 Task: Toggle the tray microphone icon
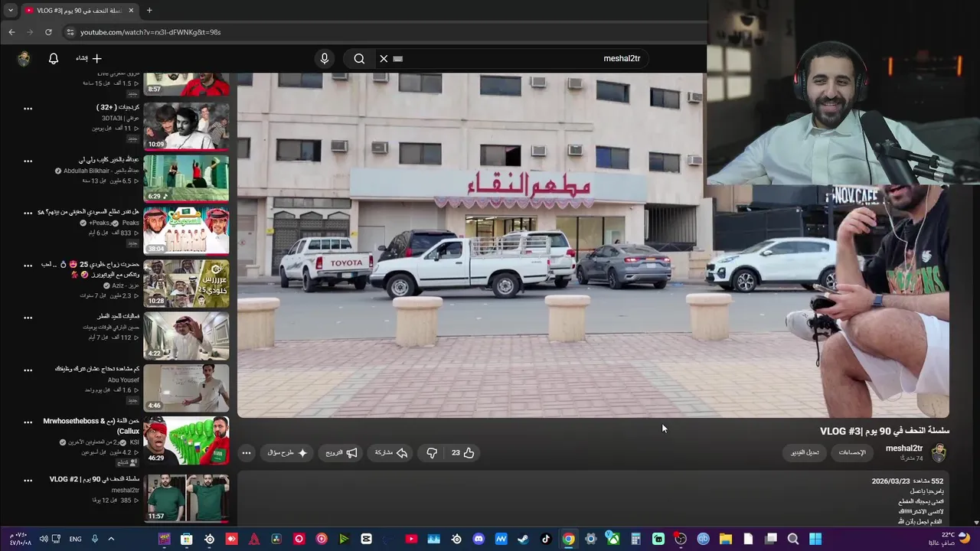pyautogui.click(x=95, y=539)
